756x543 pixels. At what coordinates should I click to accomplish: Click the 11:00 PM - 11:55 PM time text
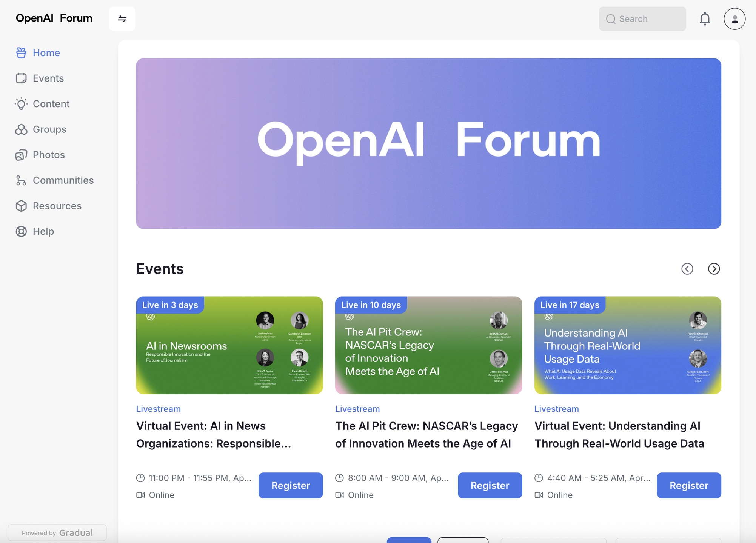pos(200,478)
